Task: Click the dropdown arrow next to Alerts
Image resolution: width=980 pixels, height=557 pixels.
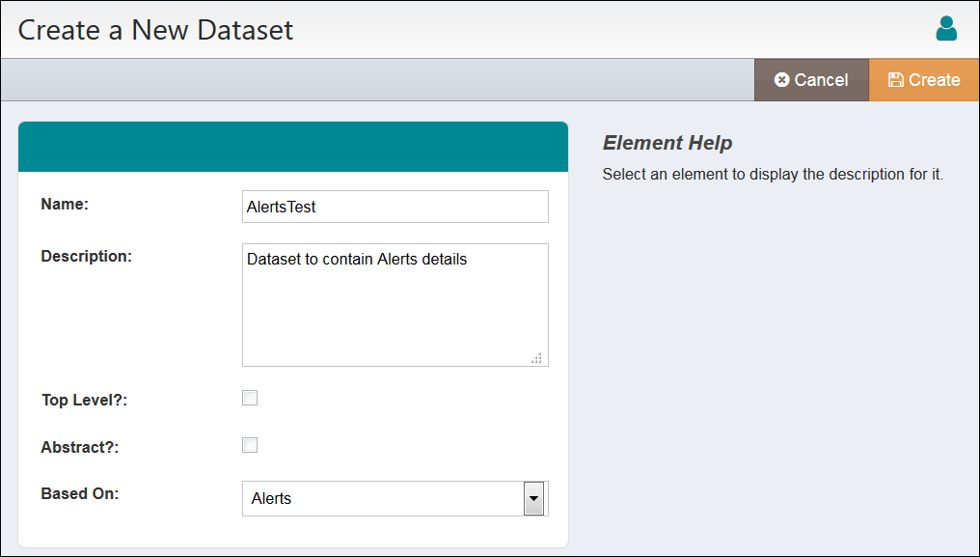Action: 533,498
